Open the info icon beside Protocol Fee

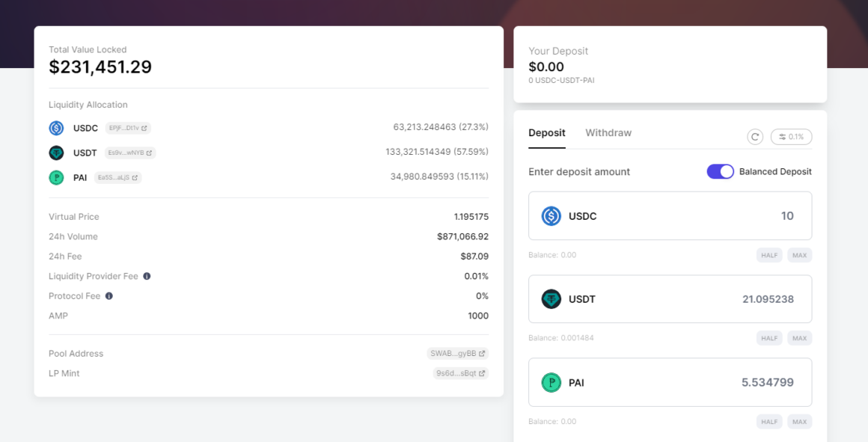[108, 295]
